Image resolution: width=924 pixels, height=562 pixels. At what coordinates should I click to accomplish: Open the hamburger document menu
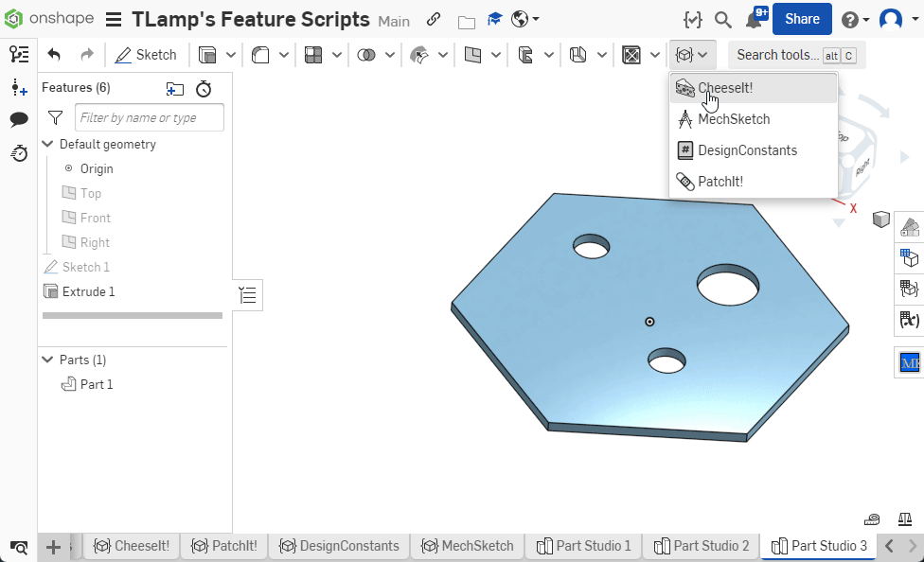click(114, 20)
